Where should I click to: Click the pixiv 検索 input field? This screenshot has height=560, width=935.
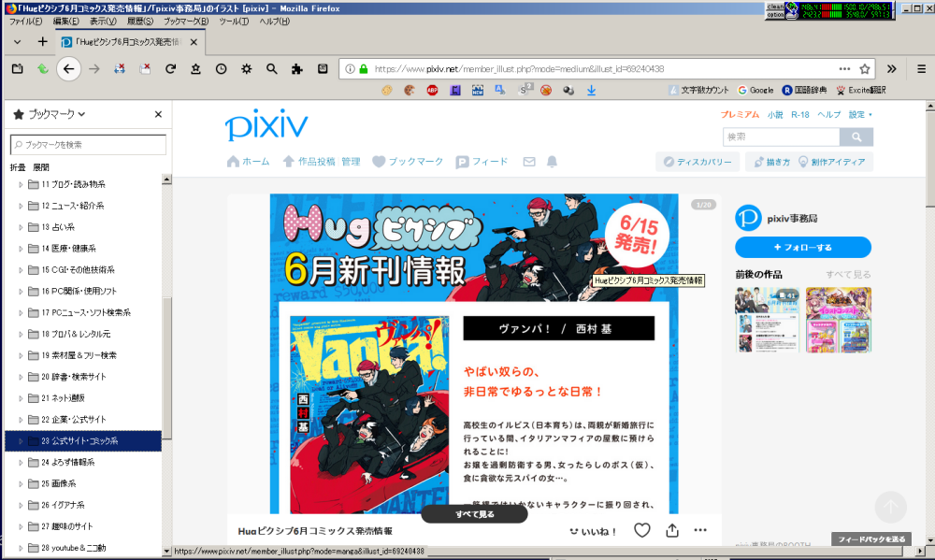(781, 137)
